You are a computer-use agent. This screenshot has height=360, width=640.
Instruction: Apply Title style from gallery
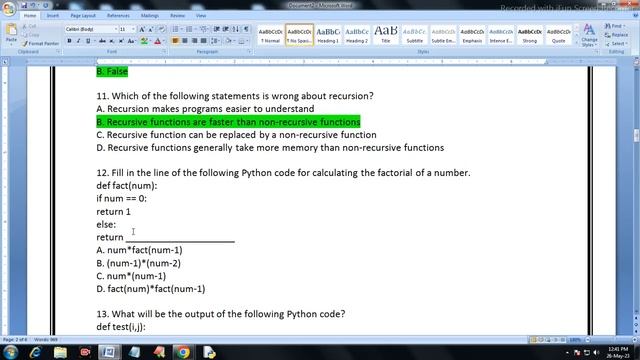point(386,35)
